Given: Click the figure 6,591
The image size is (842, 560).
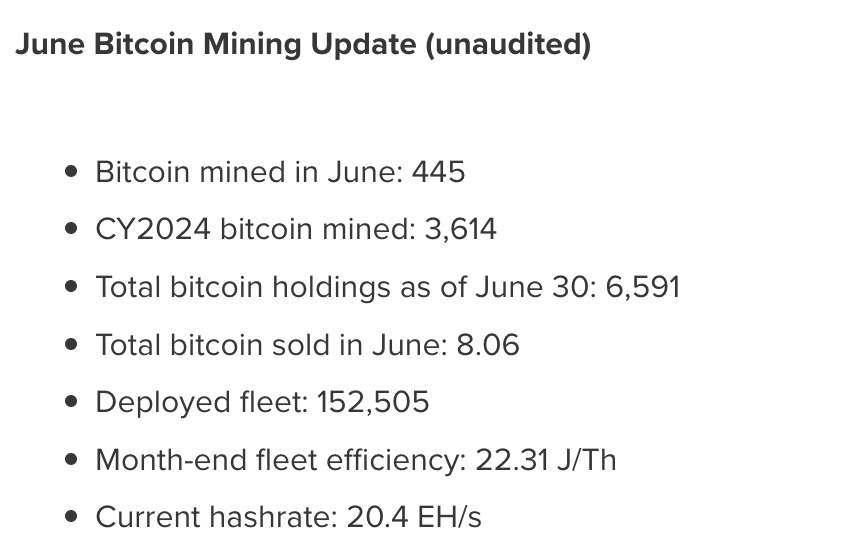Looking at the screenshot, I should [x=642, y=288].
